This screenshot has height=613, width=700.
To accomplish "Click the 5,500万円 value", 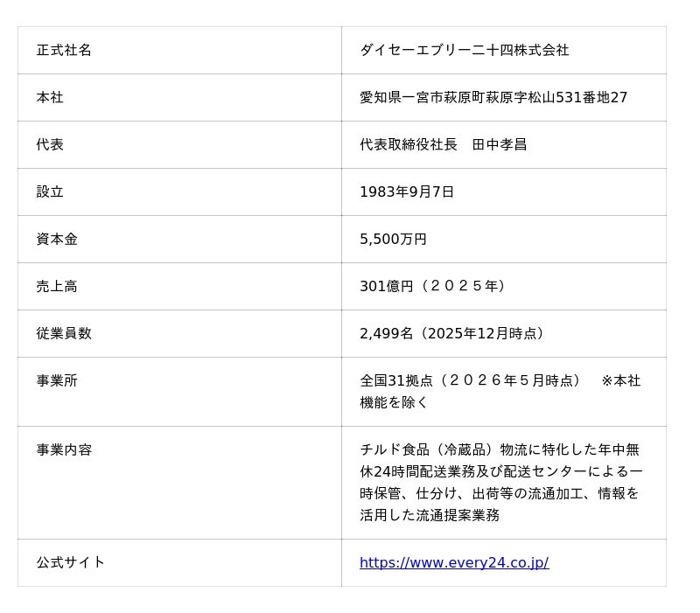I will [x=393, y=239].
